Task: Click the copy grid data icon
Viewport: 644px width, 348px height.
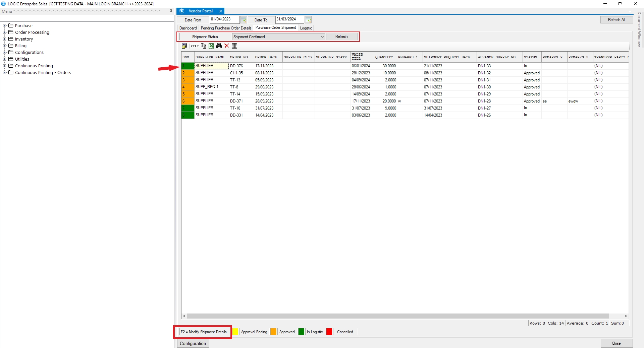Action: 203,46
